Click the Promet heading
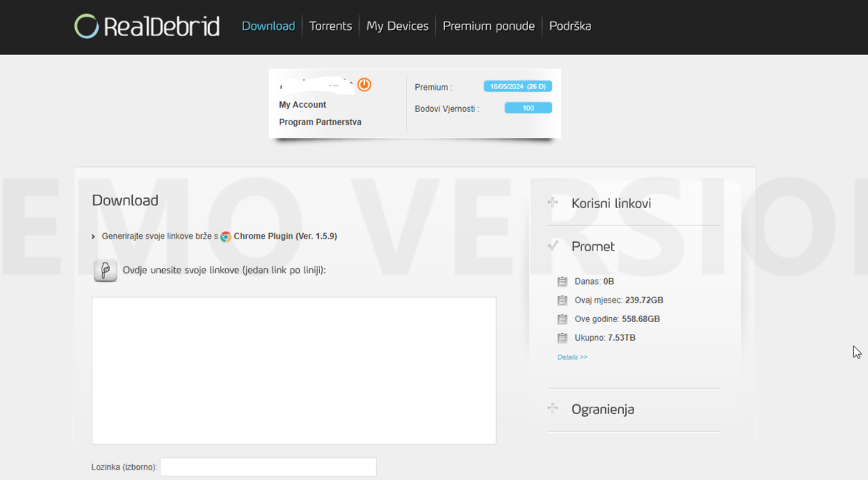The height and width of the screenshot is (480, 868). tap(593, 246)
